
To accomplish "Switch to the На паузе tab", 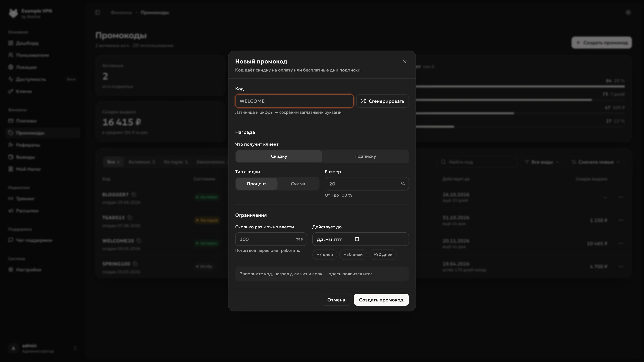I will click(x=176, y=162).
